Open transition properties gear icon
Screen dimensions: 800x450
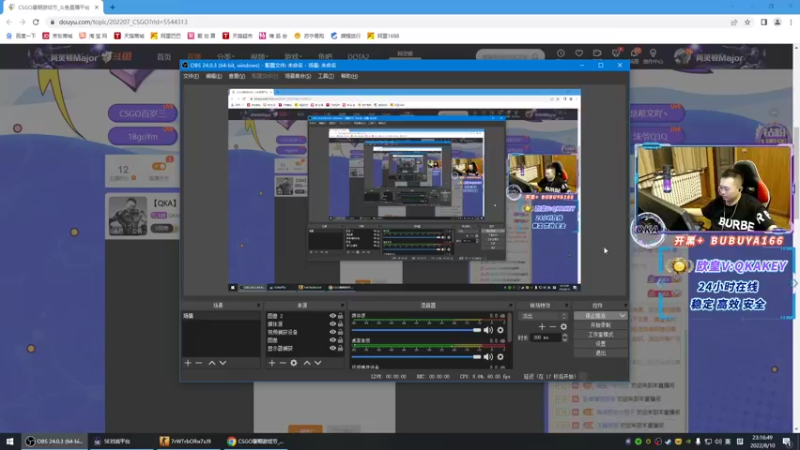click(x=564, y=327)
